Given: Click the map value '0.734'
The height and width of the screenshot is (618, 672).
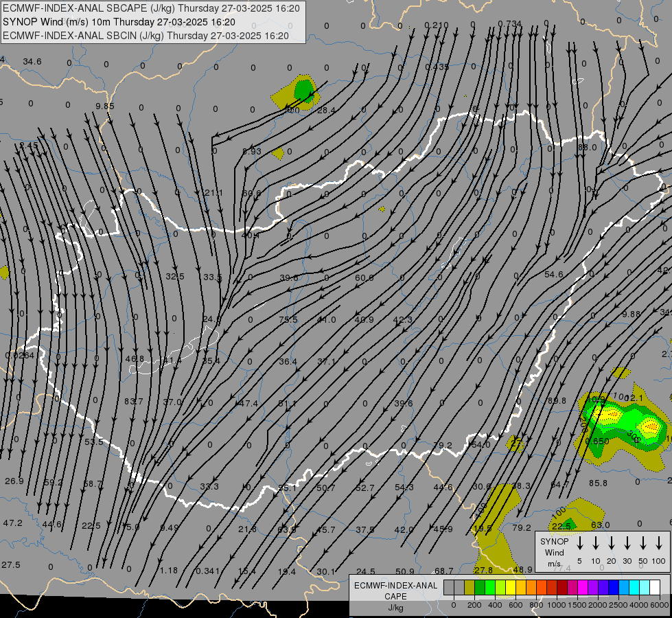Looking at the screenshot, I should [510, 23].
